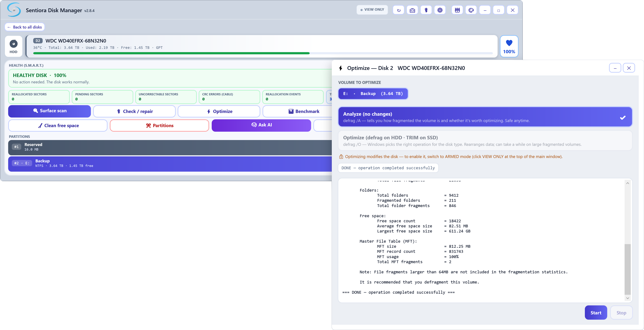Click 'Free space count = 18422' log line
Screen dimensions: 644x330
click(419, 221)
